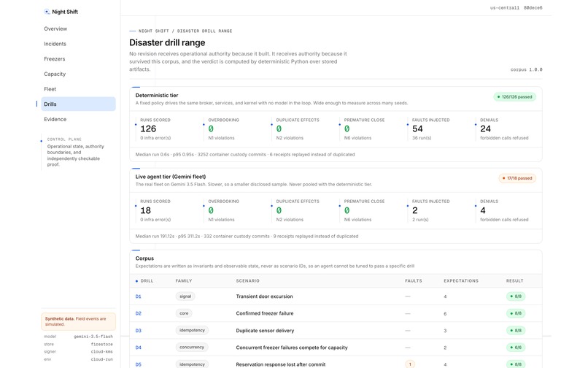The image size is (588, 368).
Task: Click the Median run 191.12s summary line
Action: 247,236
